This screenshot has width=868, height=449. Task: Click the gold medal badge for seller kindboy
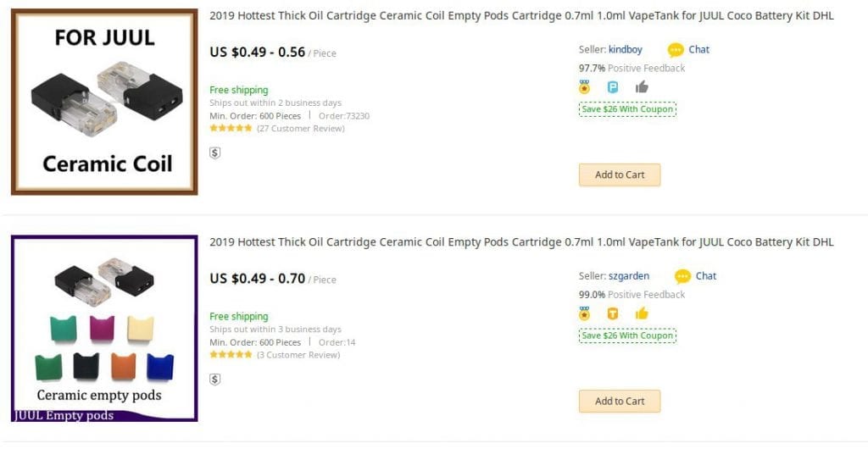584,86
